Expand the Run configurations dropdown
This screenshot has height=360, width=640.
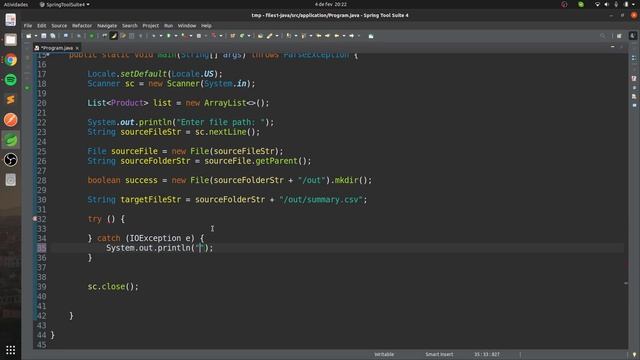coord(176,36)
